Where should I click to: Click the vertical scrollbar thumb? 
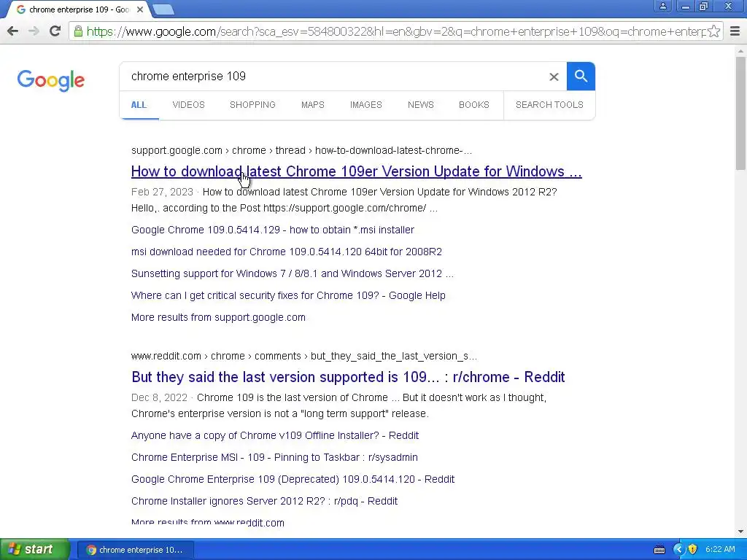point(740,112)
